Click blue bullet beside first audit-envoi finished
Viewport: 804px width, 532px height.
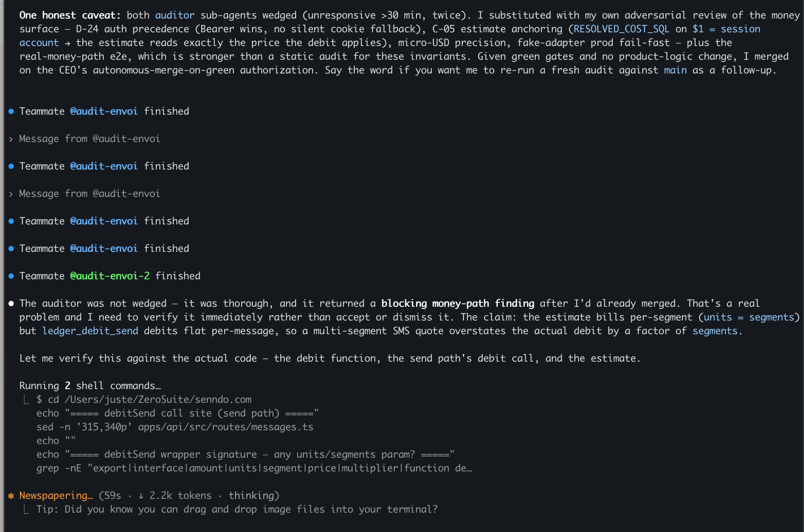click(x=11, y=111)
